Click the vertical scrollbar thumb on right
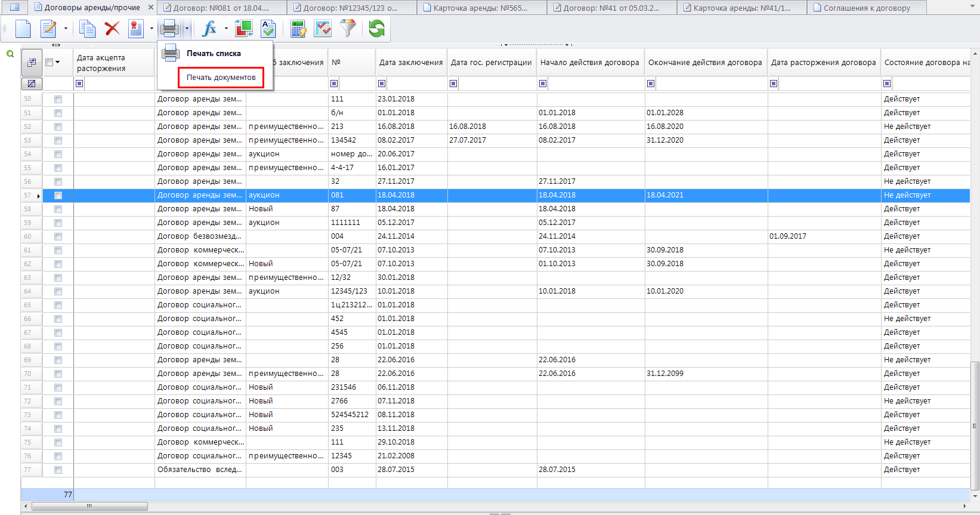 (975, 425)
